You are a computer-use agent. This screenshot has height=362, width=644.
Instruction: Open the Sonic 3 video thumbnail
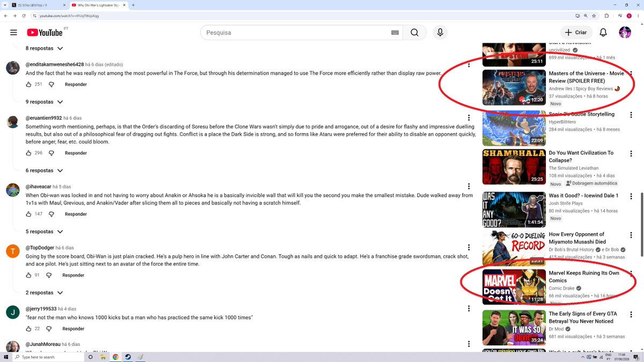tap(514, 128)
